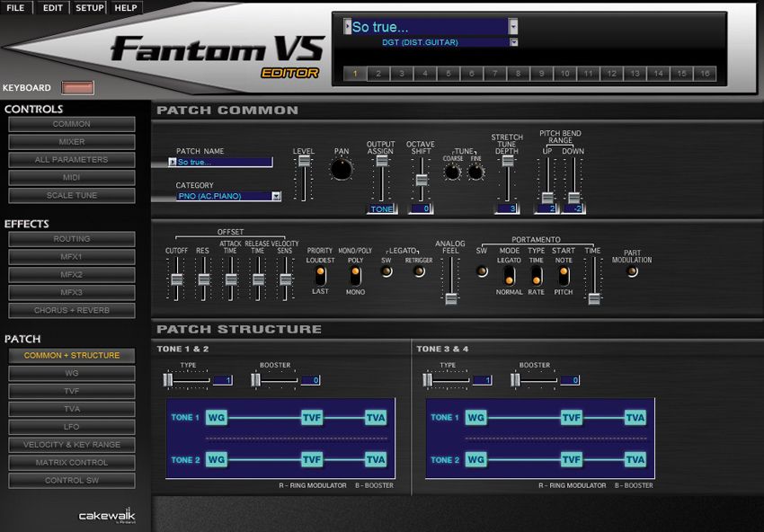This screenshot has width=764, height=532.
Task: Open the TVA block for Tone 1
Action: tap(376, 418)
